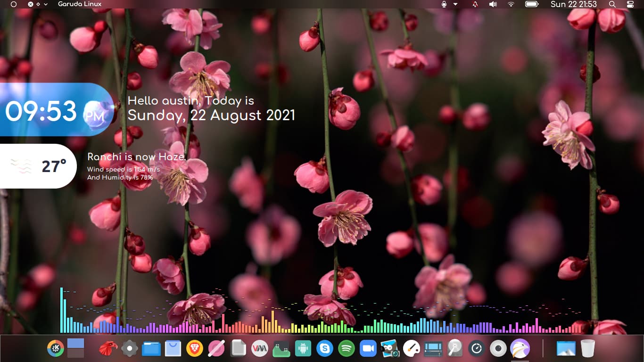644x362 pixels.
Task: Click the Garuda Linux menu title
Action: (79, 4)
